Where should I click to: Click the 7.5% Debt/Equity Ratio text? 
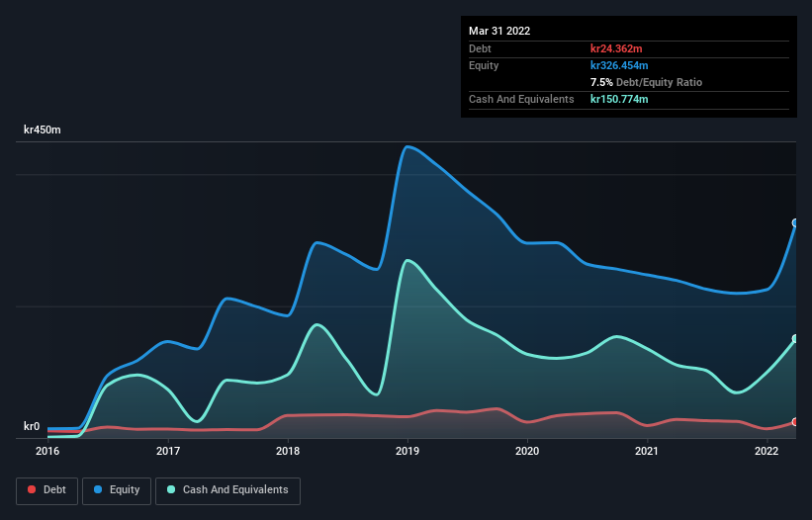click(x=646, y=82)
